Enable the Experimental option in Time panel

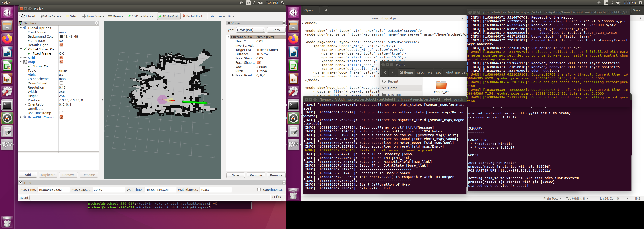coord(259,189)
